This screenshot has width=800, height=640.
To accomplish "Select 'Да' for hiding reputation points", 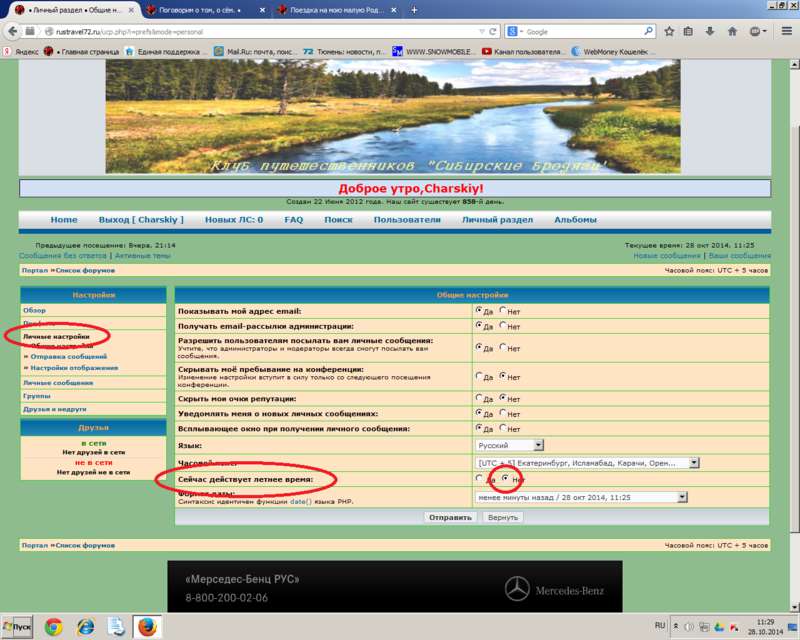I will [x=479, y=397].
